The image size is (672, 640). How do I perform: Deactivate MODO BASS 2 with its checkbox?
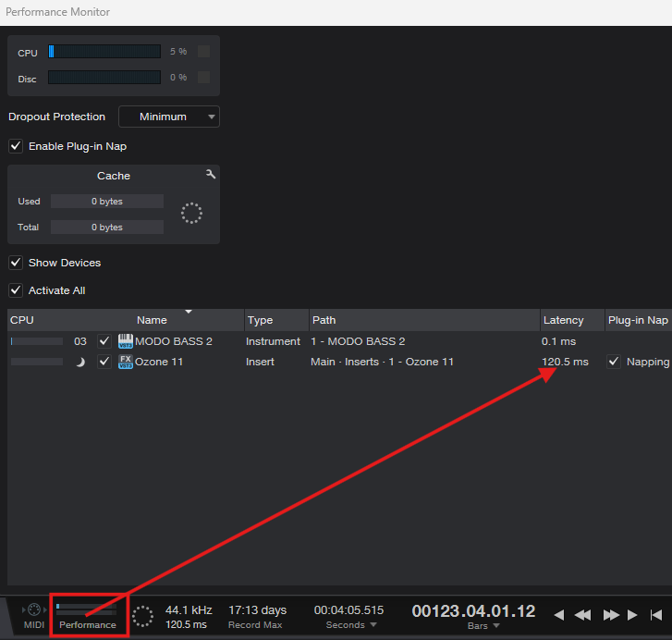104,341
